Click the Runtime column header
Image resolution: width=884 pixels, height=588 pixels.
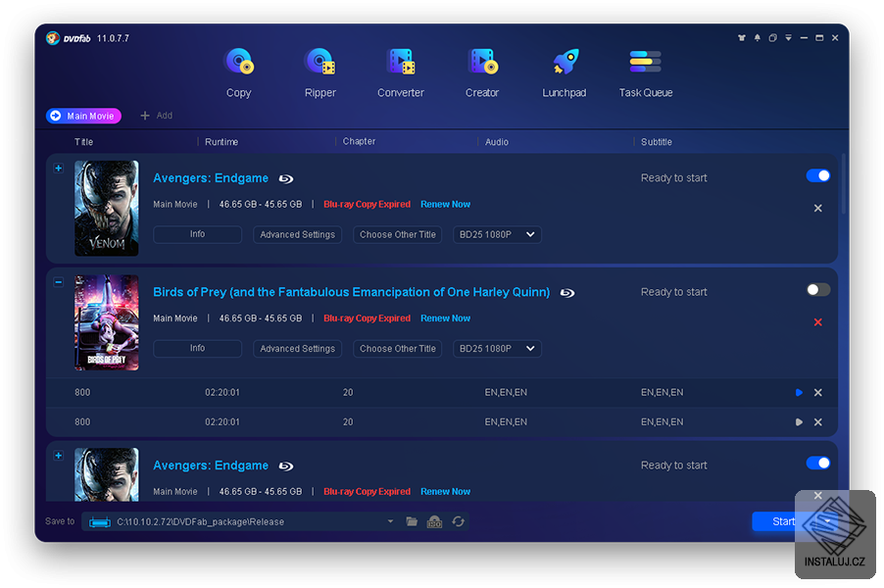click(221, 142)
